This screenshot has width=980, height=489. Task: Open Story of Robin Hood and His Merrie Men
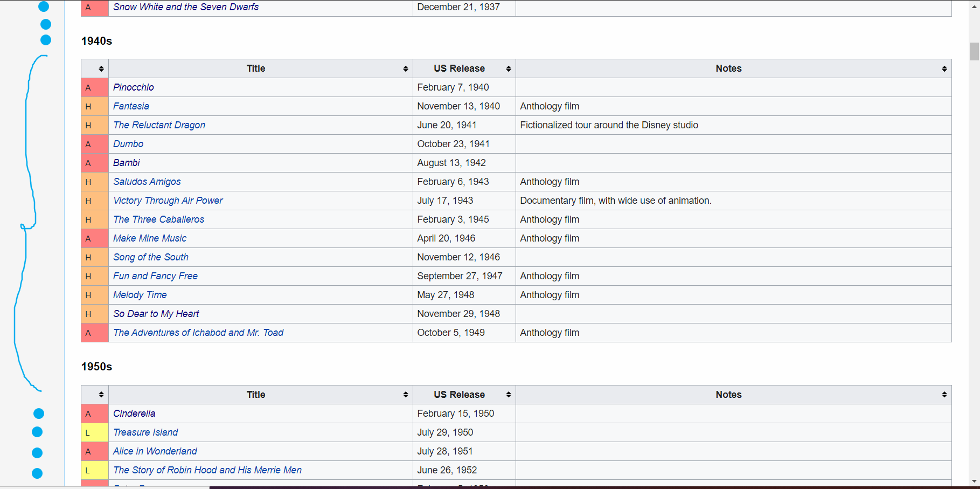[x=207, y=470]
